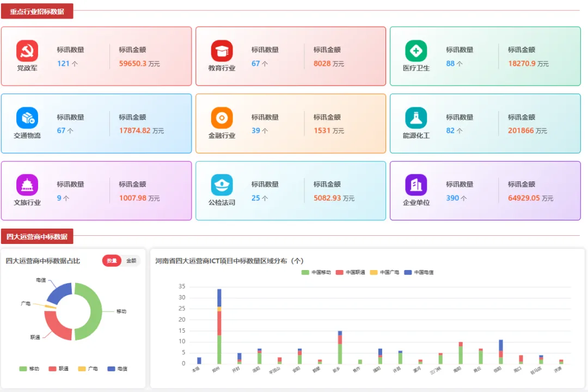Toggle 广电 legend under the donut chart
This screenshot has height=392, width=588.
tap(88, 369)
